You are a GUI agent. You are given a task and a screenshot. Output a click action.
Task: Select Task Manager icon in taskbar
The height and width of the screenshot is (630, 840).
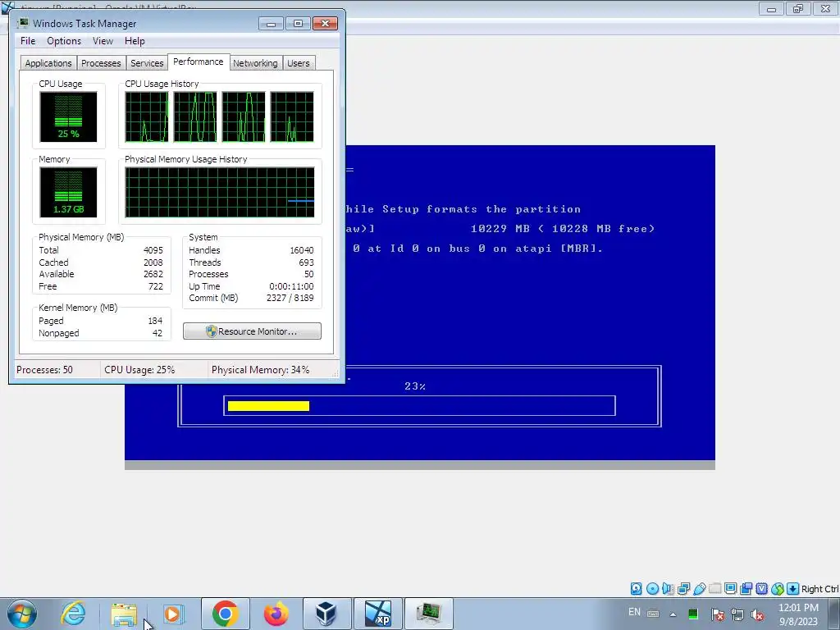pos(428,614)
